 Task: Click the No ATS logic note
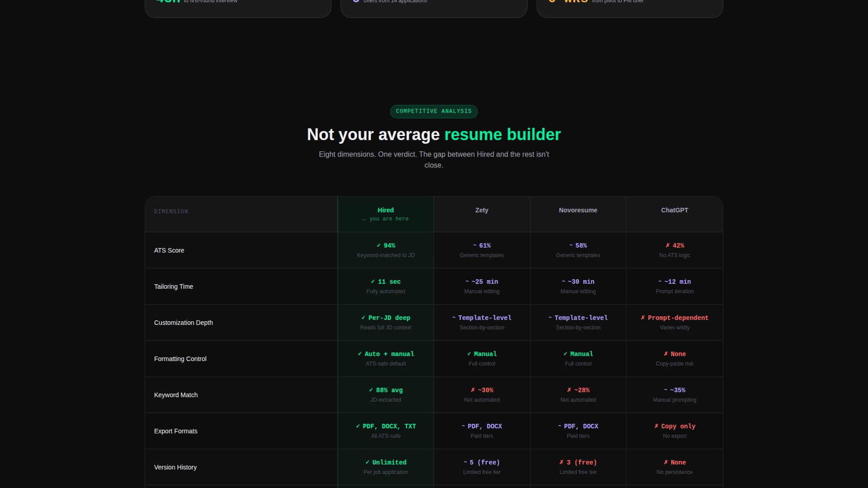pyautogui.click(x=675, y=255)
